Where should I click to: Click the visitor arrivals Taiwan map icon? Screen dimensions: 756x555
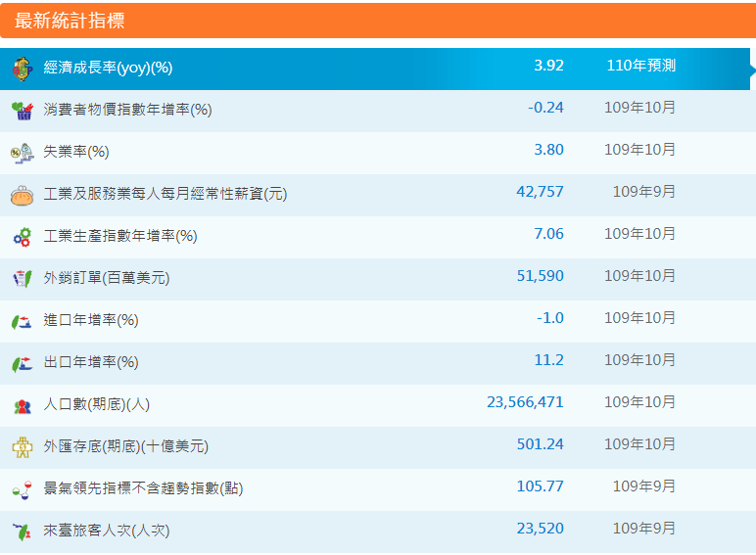pyautogui.click(x=22, y=532)
